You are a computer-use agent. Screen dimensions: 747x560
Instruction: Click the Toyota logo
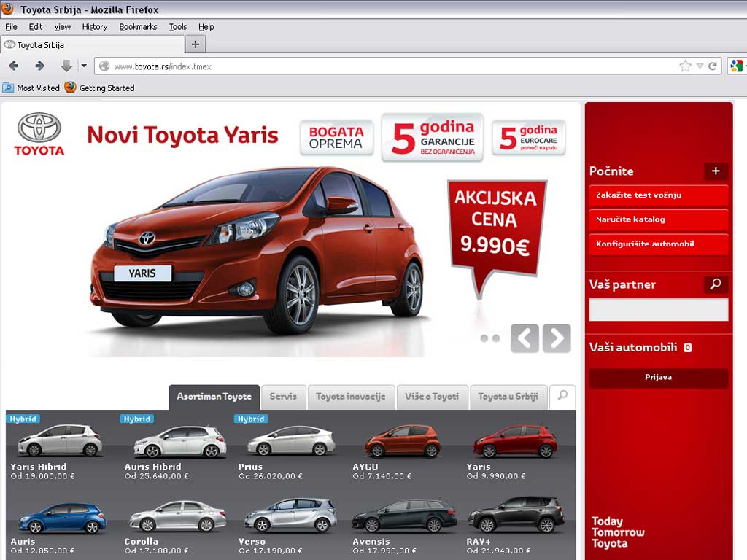(39, 135)
